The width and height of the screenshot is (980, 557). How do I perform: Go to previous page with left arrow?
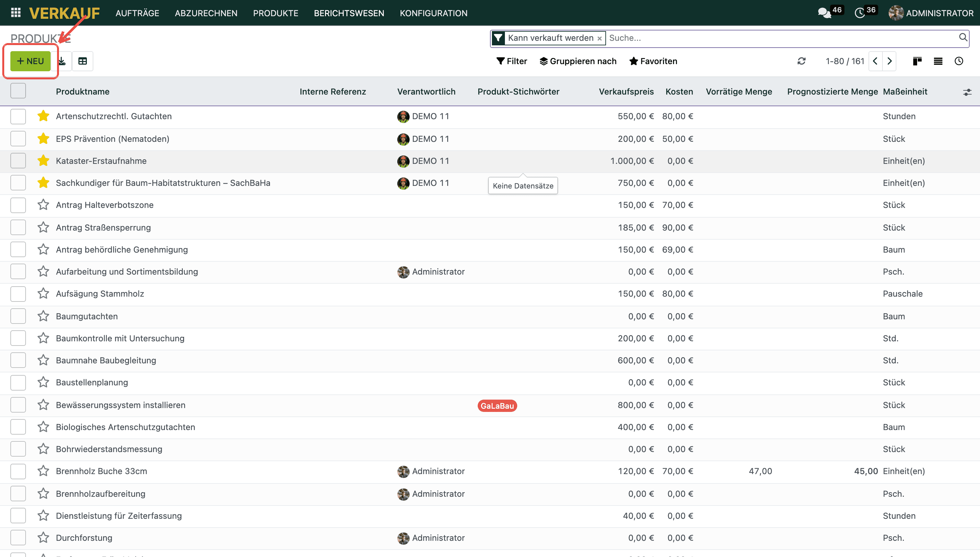[875, 61]
